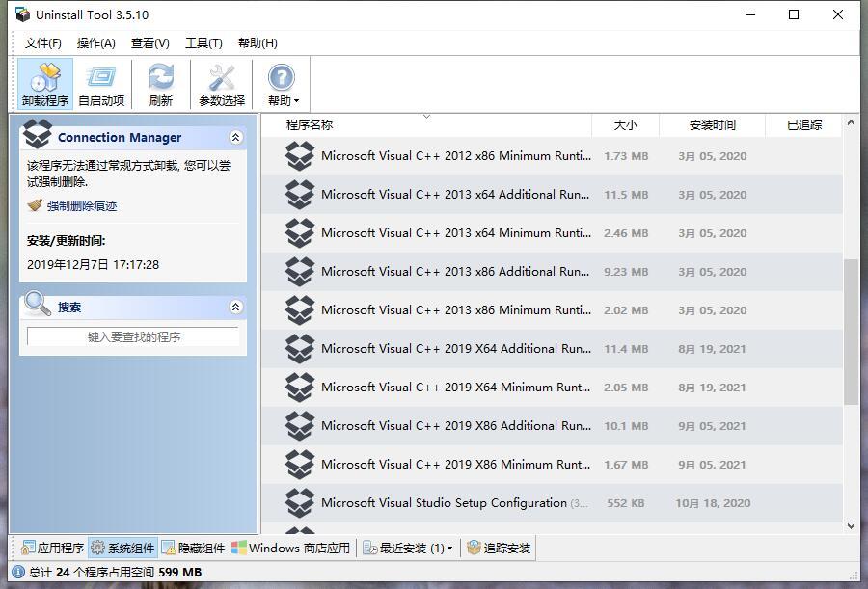Click the 11.5 MB size cell
Screen dimensions: 868x589
coord(626,195)
